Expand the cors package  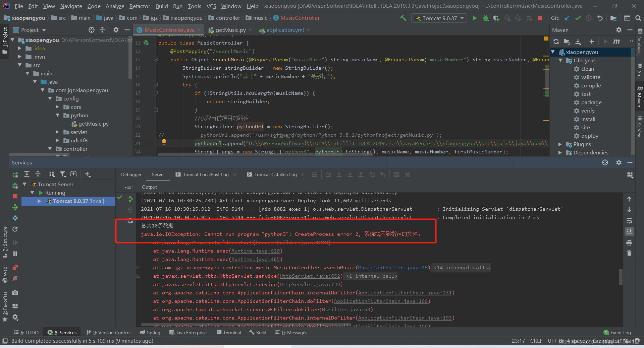point(57,107)
